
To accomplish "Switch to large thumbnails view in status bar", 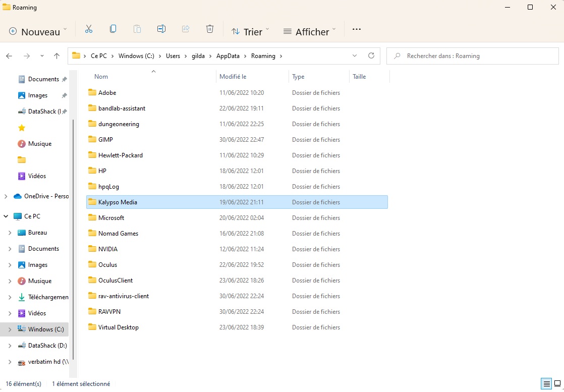I will [x=557, y=384].
